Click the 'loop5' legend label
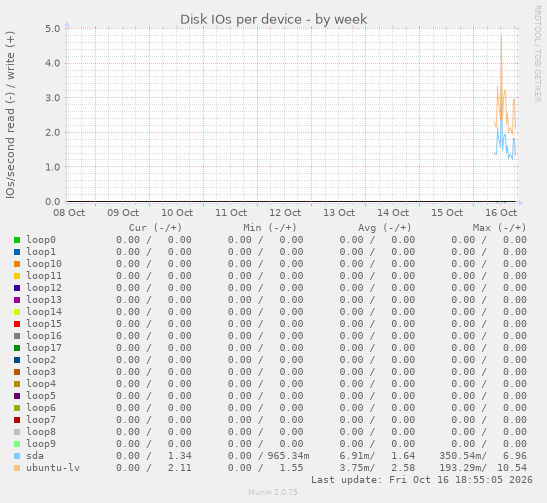Image resolution: width=547 pixels, height=503 pixels. click(41, 396)
